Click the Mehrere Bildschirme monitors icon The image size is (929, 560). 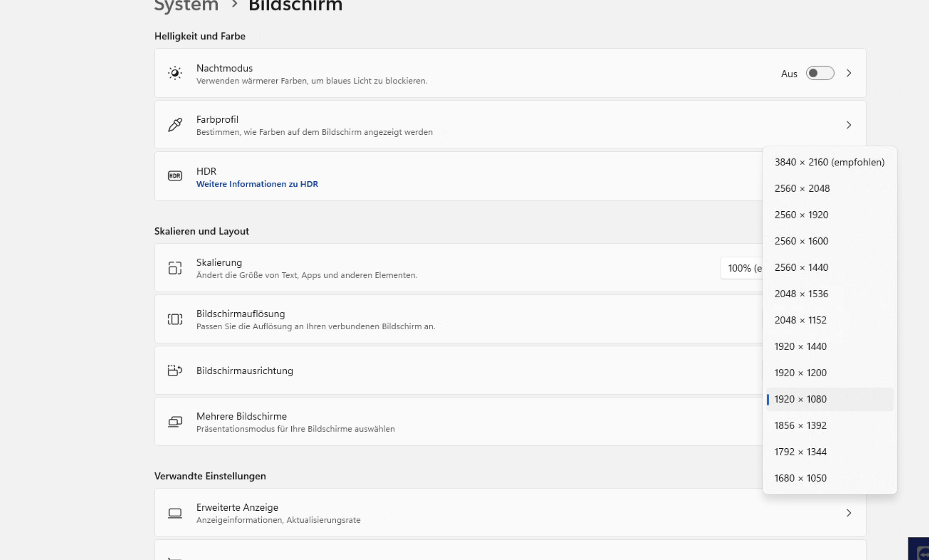[175, 422]
